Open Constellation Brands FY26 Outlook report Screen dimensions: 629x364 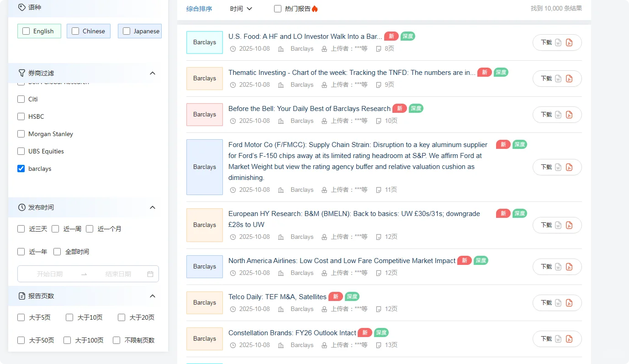pos(292,333)
